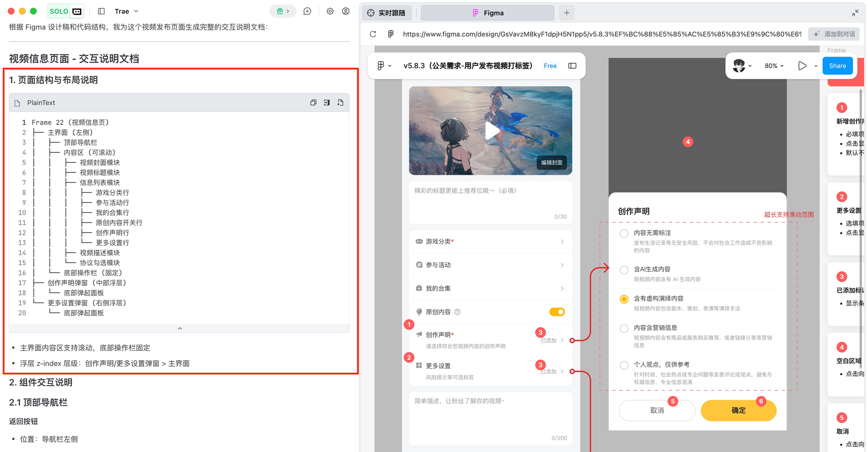868x452 pixels.
Task: Click the 更多设置 grid icon
Action: [x=419, y=365]
